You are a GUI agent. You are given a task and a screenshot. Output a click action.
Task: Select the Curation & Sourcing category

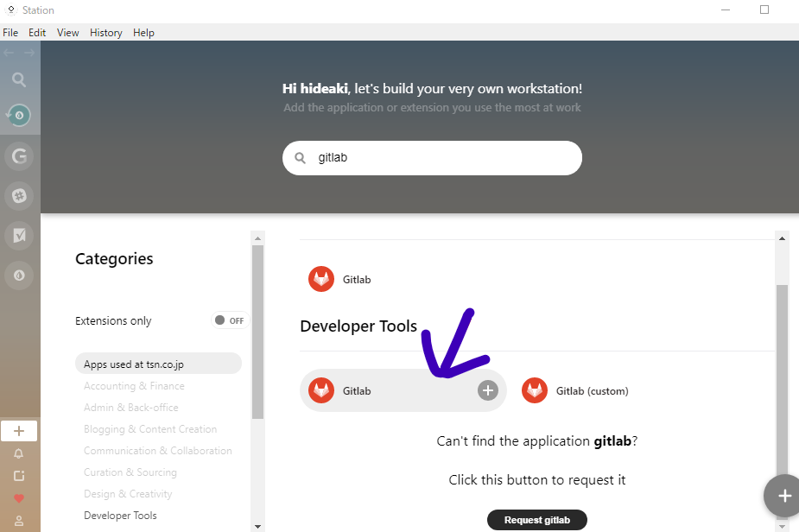[x=130, y=472]
